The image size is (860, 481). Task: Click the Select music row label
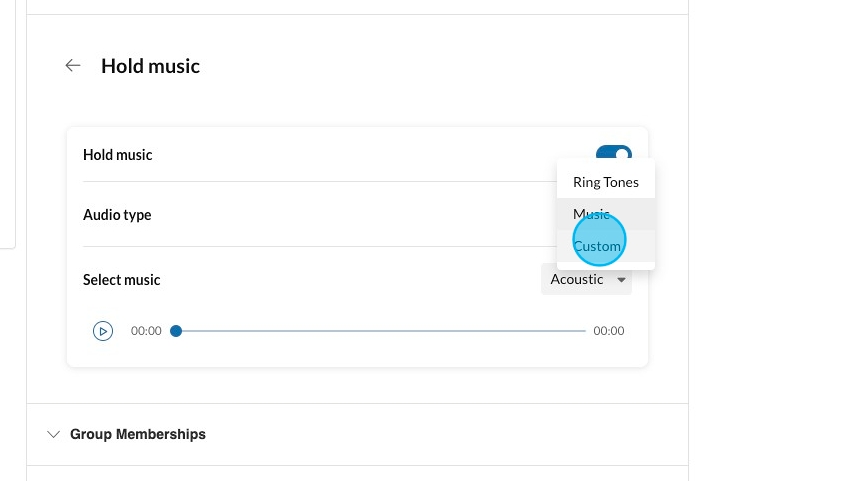tap(121, 280)
